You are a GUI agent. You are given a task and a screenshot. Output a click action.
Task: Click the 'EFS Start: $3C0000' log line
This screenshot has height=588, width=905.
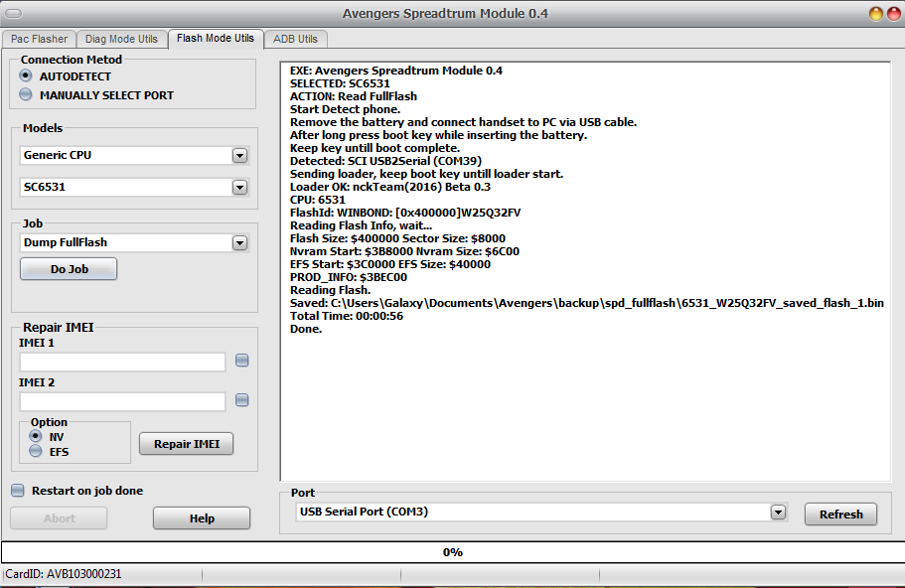390,264
